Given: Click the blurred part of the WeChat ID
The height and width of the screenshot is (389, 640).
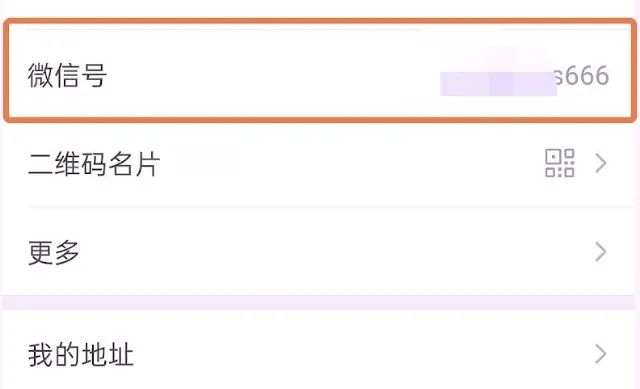Looking at the screenshot, I should [x=498, y=84].
